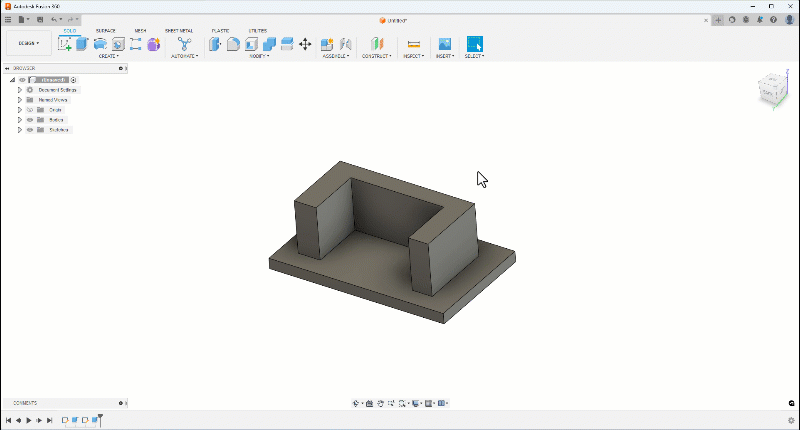Click the Create Sketch tool icon

click(x=66, y=44)
